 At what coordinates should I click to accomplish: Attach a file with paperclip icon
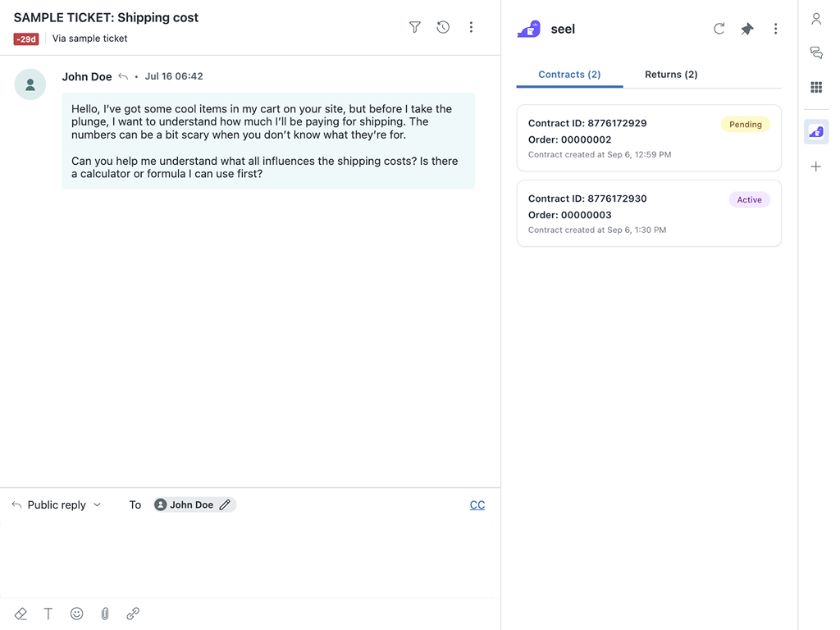tap(105, 614)
